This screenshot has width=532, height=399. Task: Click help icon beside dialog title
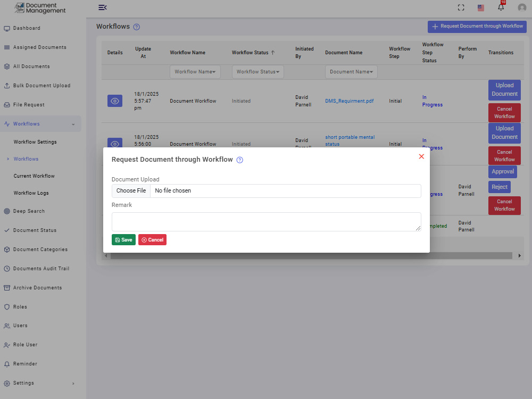pos(239,160)
